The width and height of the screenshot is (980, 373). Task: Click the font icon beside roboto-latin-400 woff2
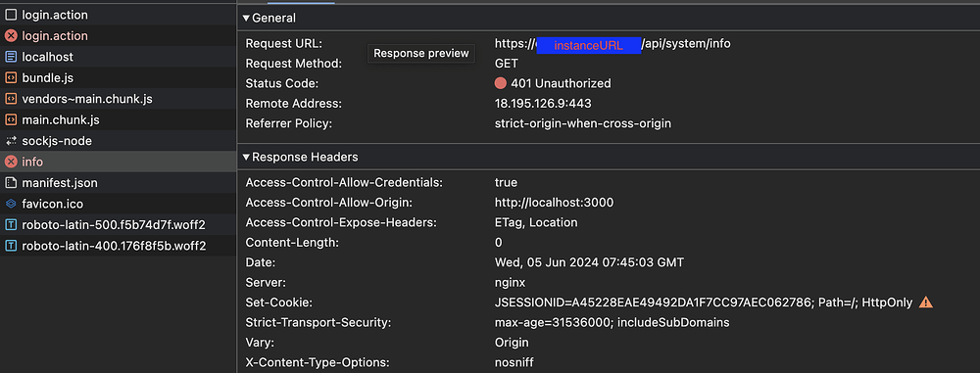tap(11, 246)
